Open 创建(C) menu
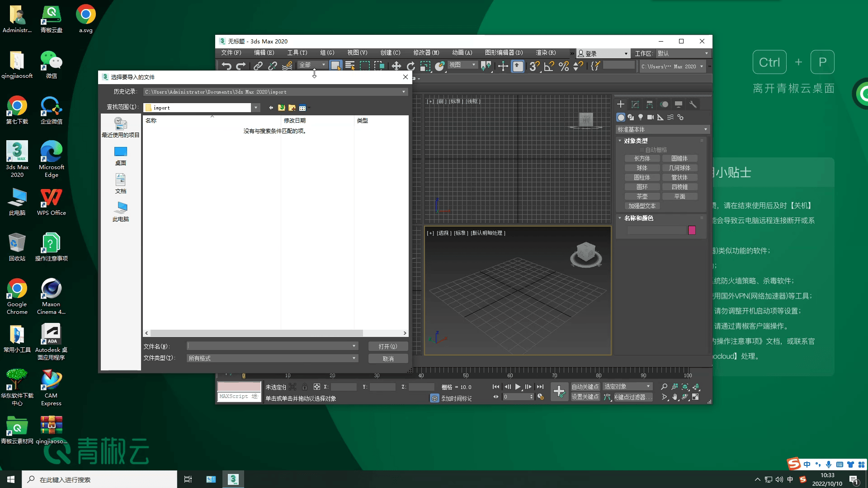 click(x=390, y=53)
